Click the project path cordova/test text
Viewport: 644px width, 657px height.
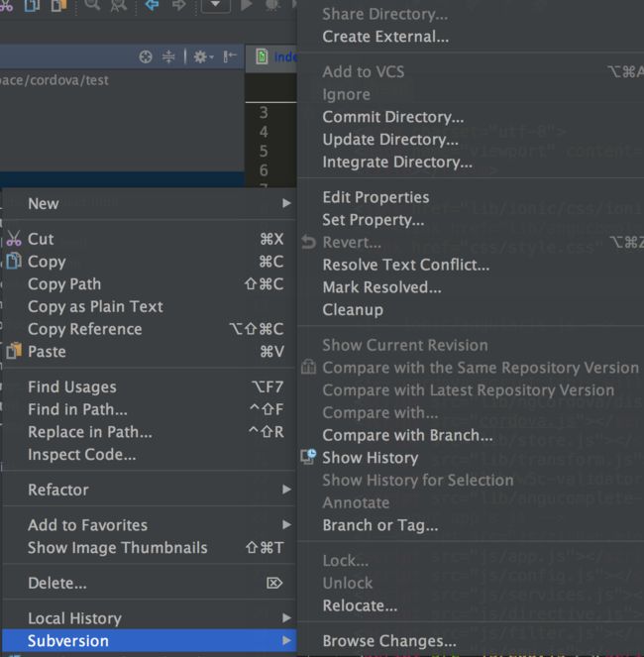54,80
